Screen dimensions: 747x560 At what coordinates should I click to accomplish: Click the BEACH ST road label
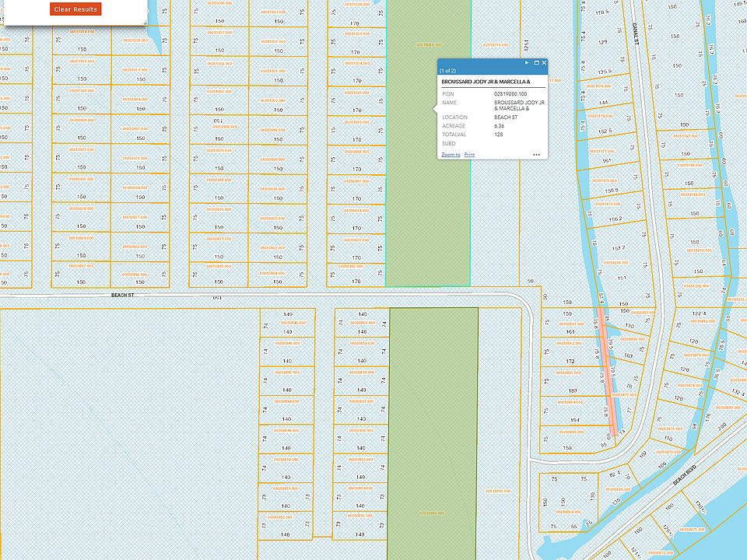point(123,296)
